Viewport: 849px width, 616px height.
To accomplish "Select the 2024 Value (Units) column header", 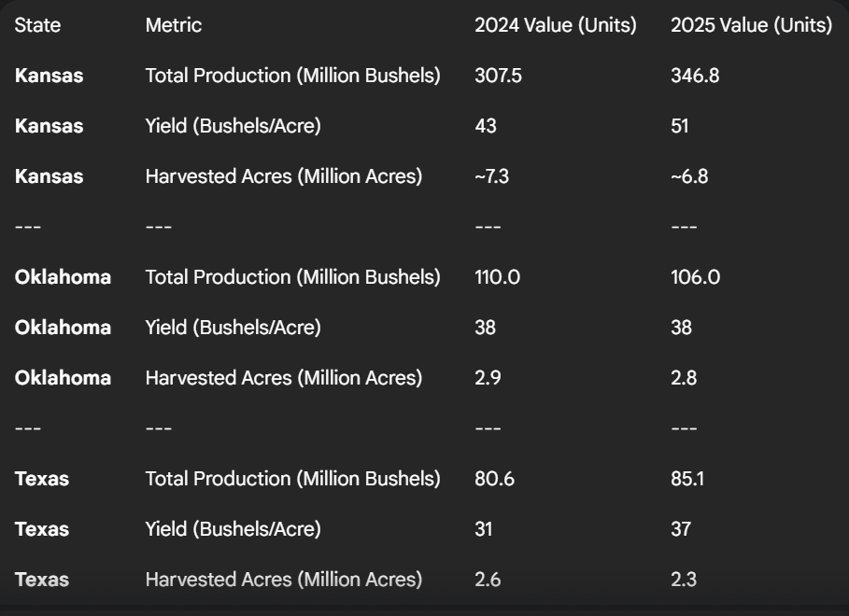I will tap(555, 26).
